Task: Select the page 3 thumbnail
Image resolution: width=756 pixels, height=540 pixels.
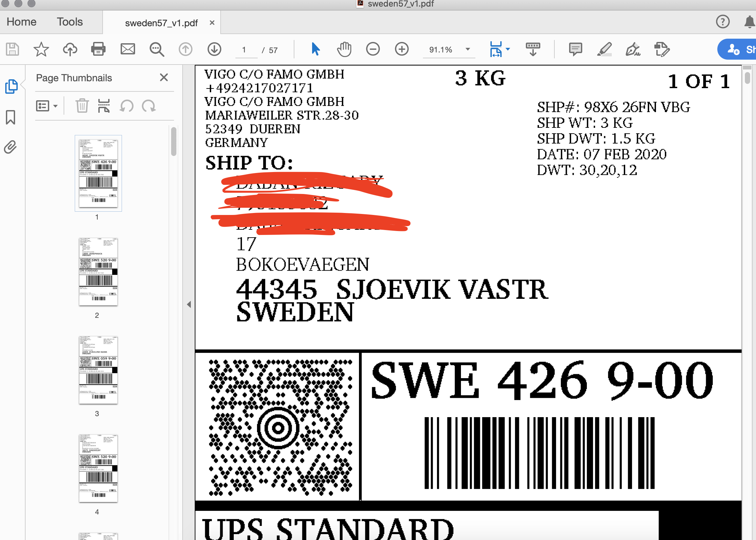Action: coord(98,370)
